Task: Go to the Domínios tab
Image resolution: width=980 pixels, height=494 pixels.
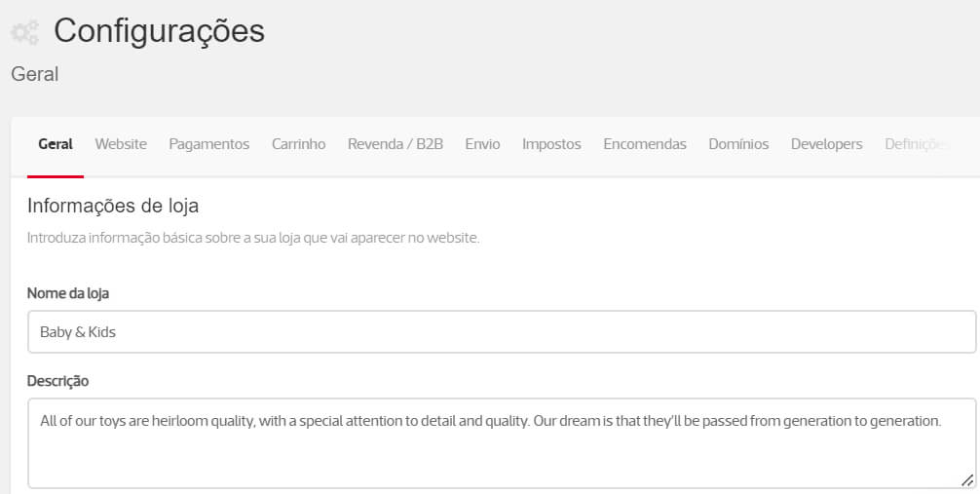Action: pos(738,144)
